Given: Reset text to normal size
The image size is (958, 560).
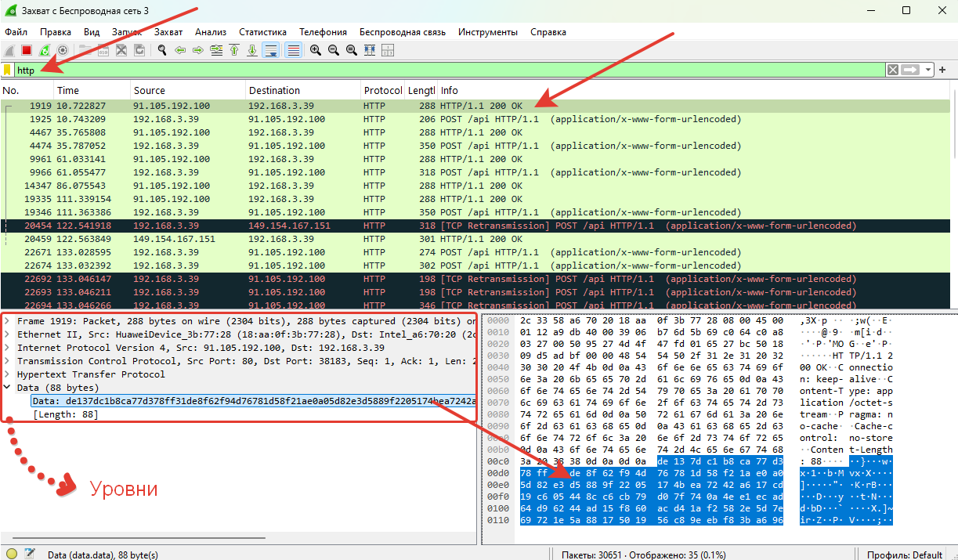Looking at the screenshot, I should coord(352,50).
